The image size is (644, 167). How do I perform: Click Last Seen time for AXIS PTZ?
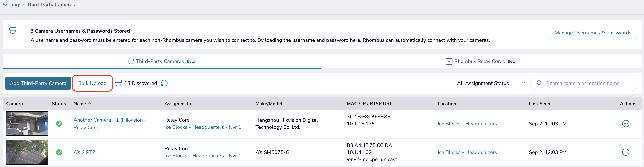click(548, 152)
